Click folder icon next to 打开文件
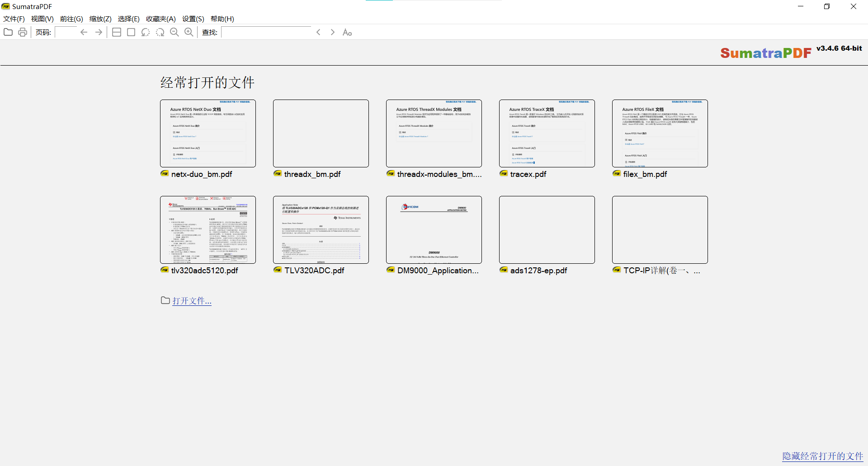 point(165,300)
